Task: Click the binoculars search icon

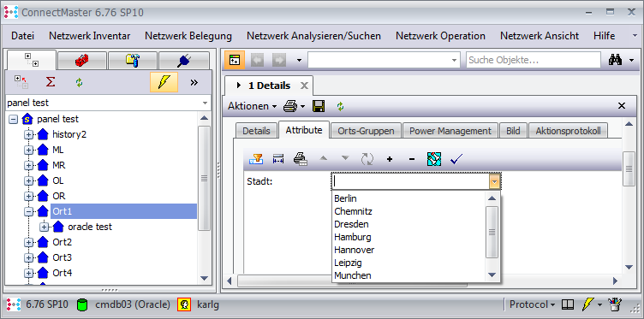Action: [x=615, y=60]
